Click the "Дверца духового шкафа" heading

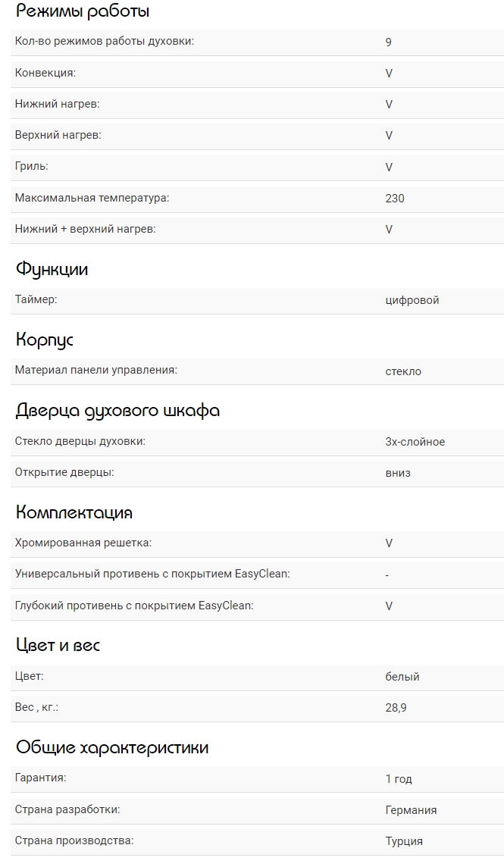click(x=118, y=411)
